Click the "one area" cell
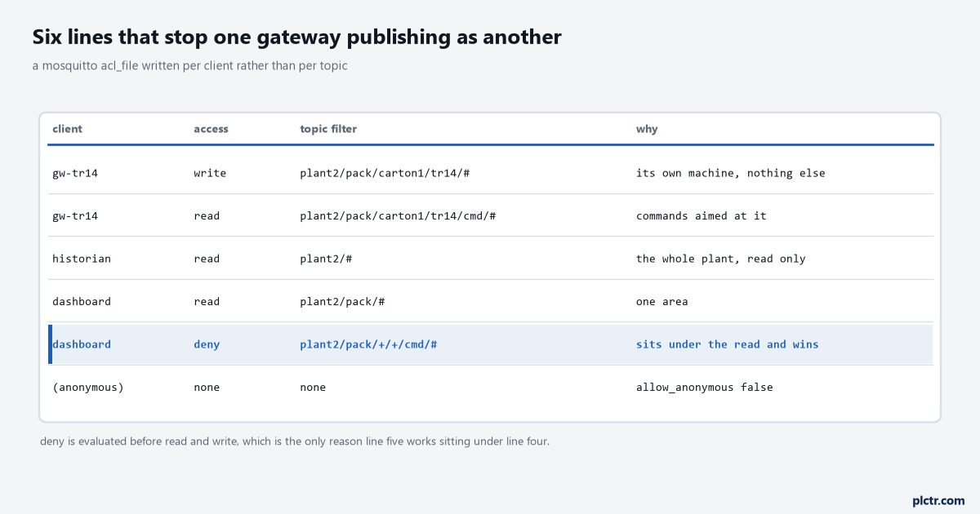The width and height of the screenshot is (980, 514). (662, 302)
